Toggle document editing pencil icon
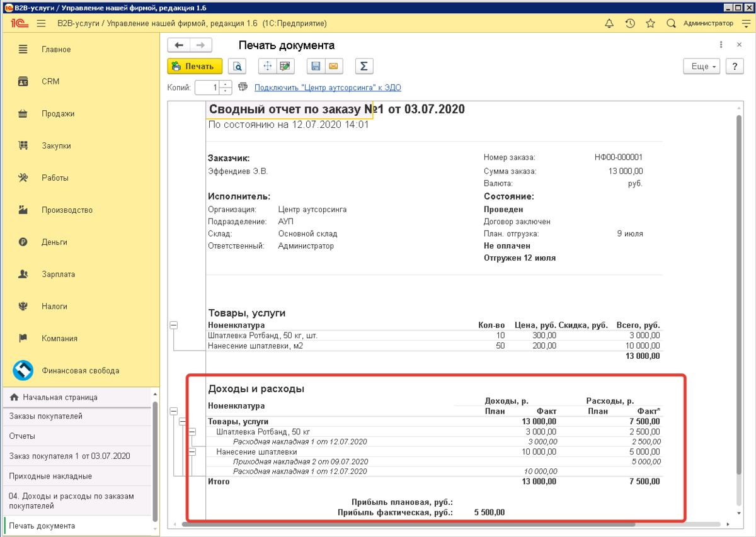This screenshot has height=537, width=756. pyautogui.click(x=285, y=66)
